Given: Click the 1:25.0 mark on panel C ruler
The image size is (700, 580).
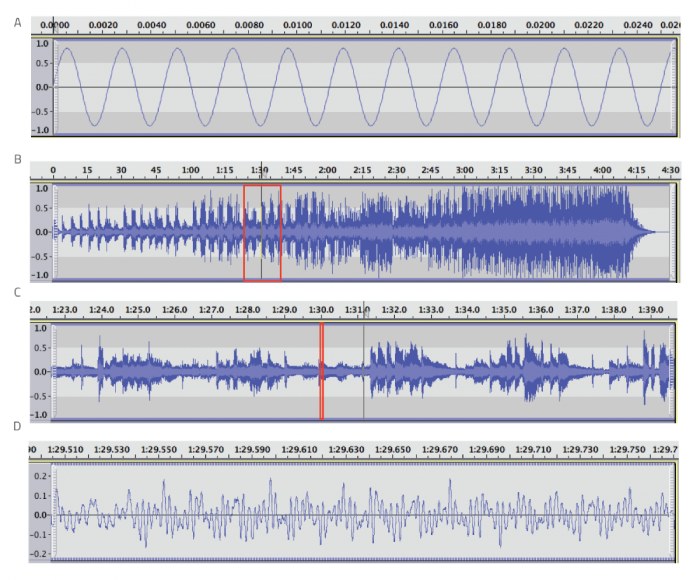Looking at the screenshot, I should coord(138,310).
